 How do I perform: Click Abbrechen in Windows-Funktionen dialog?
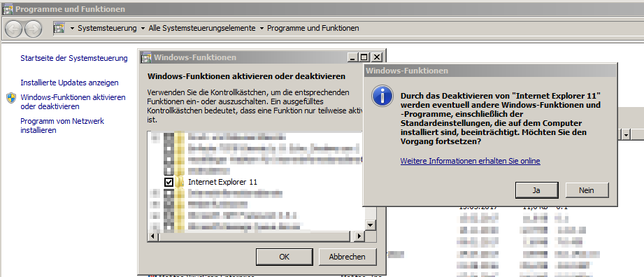(347, 257)
